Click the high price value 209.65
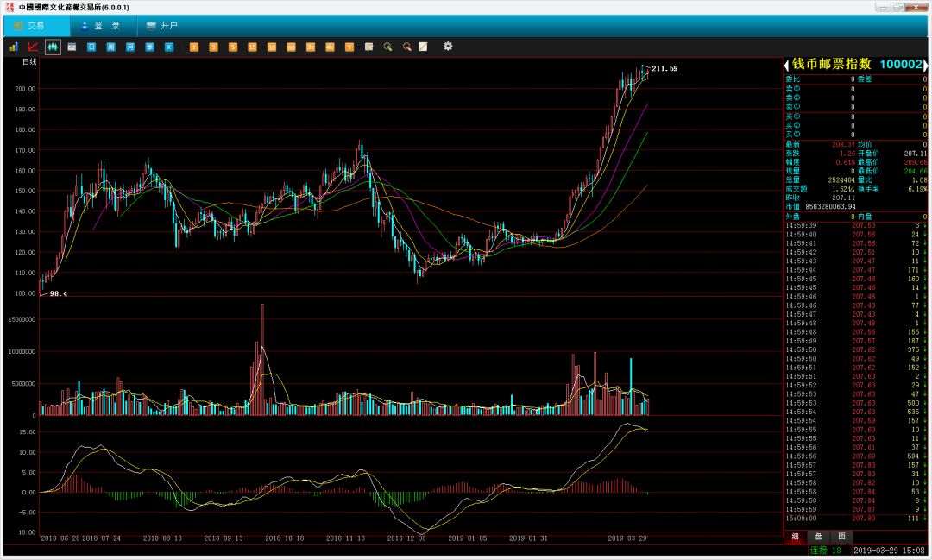Image resolution: width=932 pixels, height=560 pixels. coord(916,162)
